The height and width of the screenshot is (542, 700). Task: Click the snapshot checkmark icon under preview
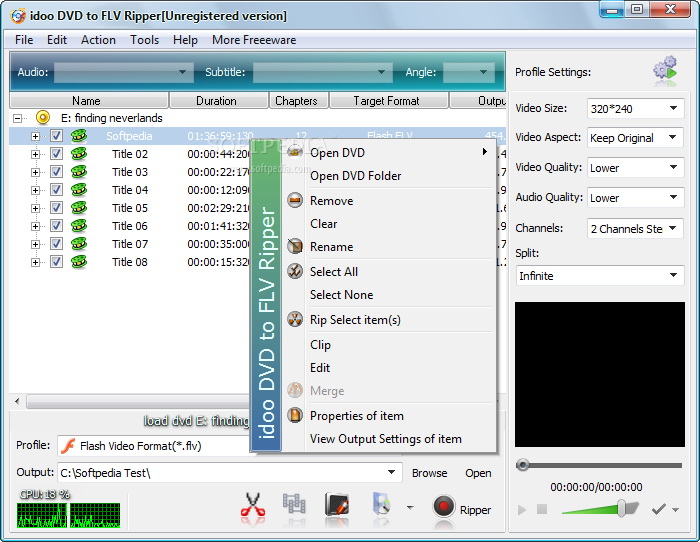point(658,509)
